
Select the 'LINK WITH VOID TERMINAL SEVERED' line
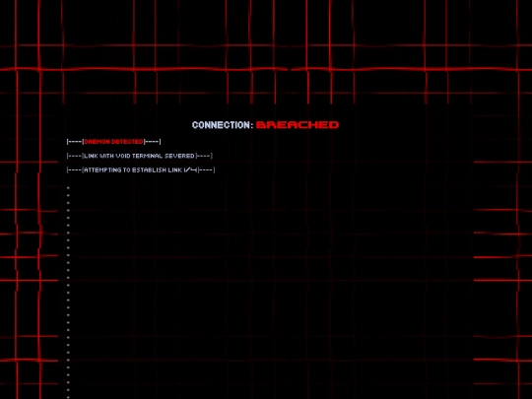[140, 156]
